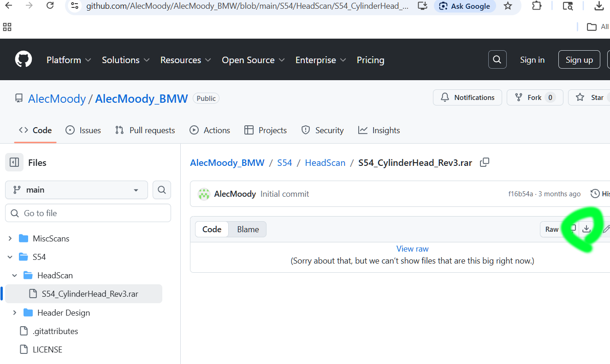Copy file path with the copy icon
This screenshot has width=610, height=364.
click(x=484, y=162)
